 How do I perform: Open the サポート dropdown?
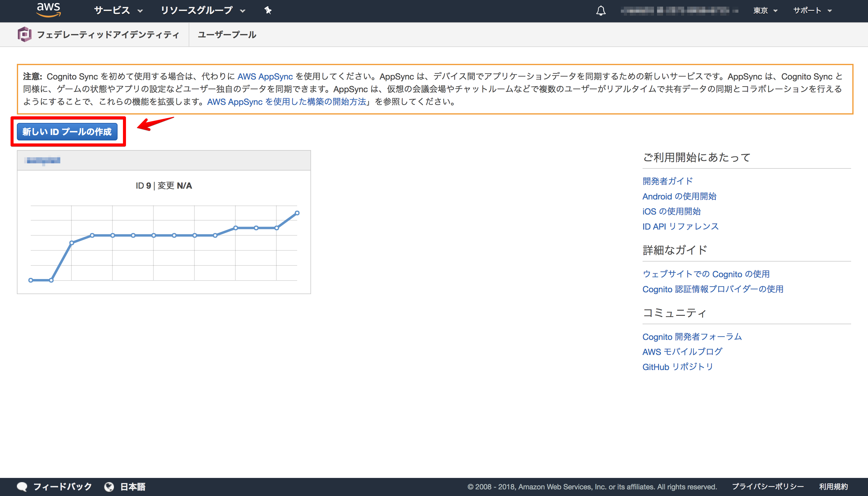point(813,11)
